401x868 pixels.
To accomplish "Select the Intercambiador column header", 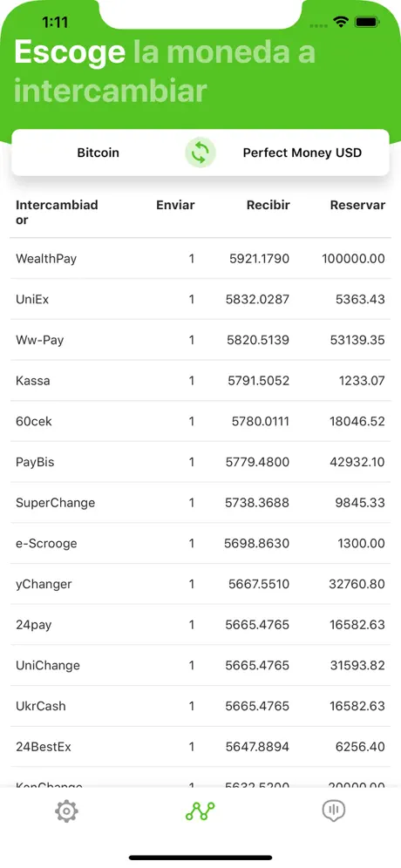I will (57, 213).
